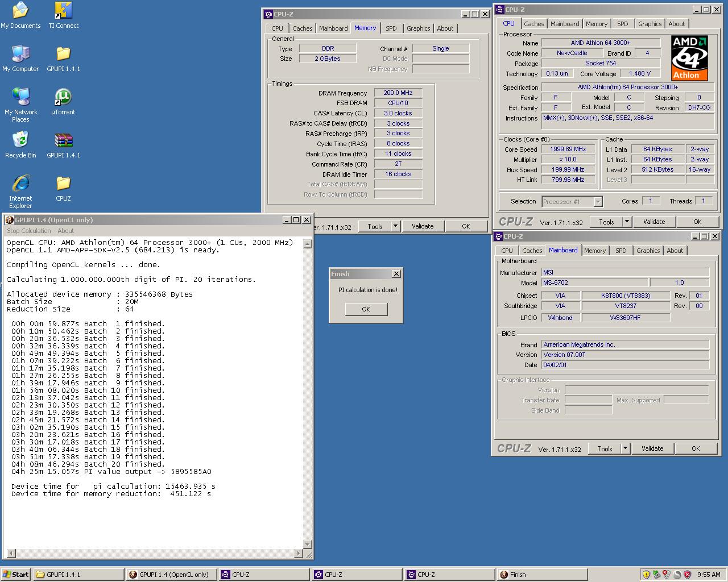This screenshot has height=582, width=728.
Task: Open GPUPI 1.4.1 WinRAR archive icon
Action: [63, 145]
